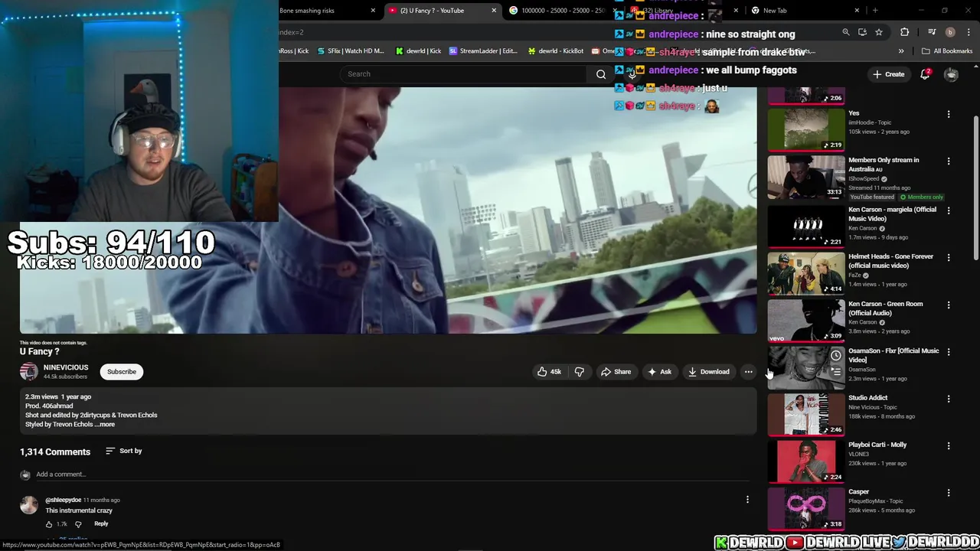
Task: Open the Chrome three-dot menu
Action: (969, 32)
